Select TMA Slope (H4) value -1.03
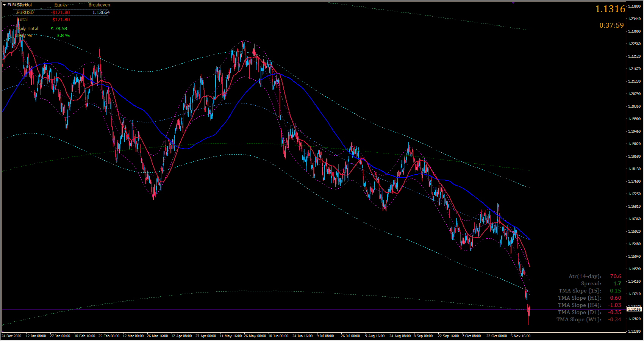 click(615, 305)
